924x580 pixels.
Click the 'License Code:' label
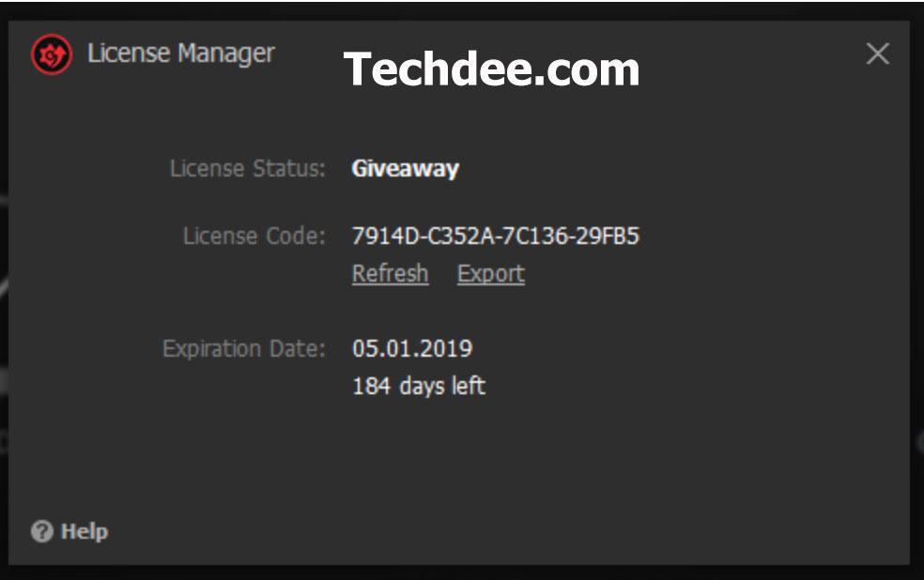coord(254,236)
